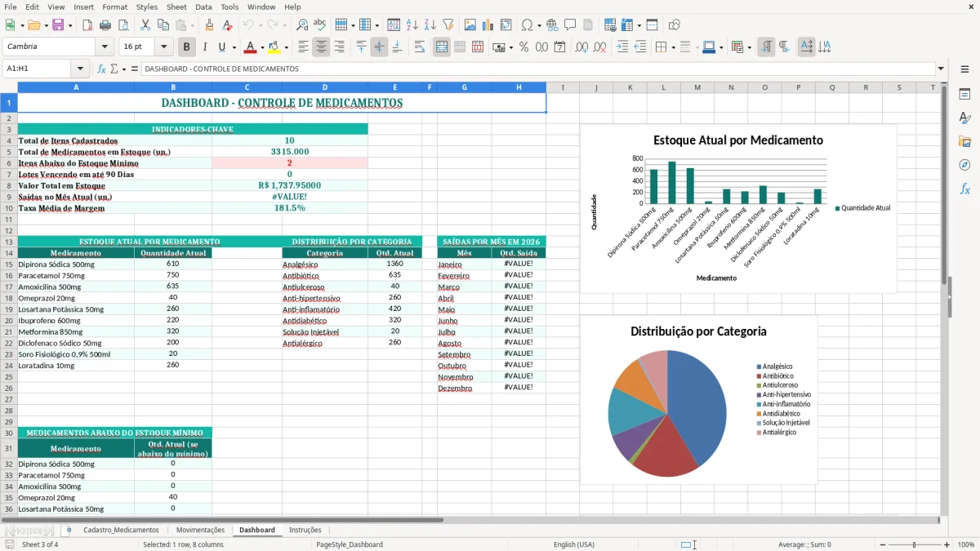
Task: Add a decimal place
Action: 581,47
